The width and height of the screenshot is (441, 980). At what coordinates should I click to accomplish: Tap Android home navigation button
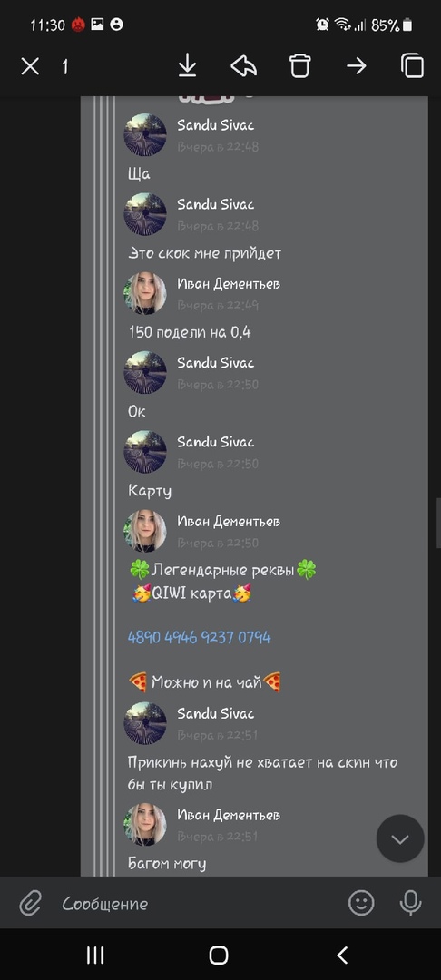pos(219,955)
